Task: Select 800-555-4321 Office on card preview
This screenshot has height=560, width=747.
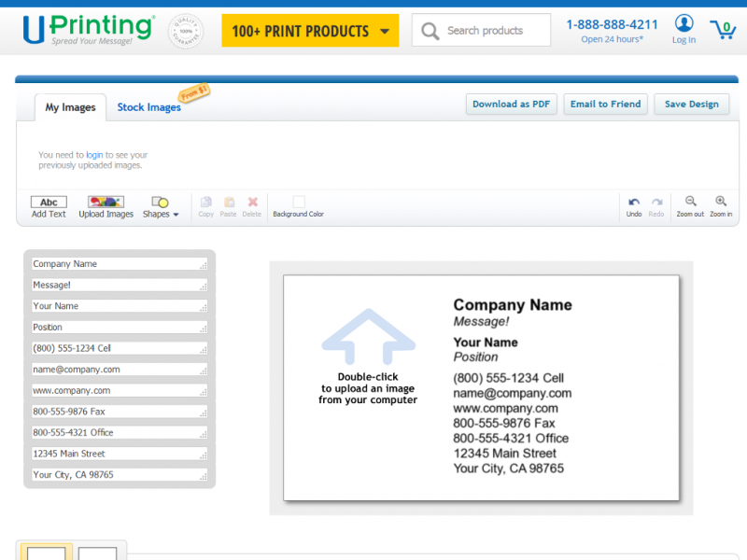Action: 511,438
